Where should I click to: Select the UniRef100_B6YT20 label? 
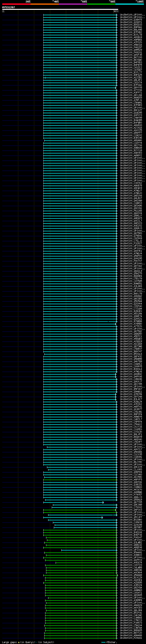[131, 633]
